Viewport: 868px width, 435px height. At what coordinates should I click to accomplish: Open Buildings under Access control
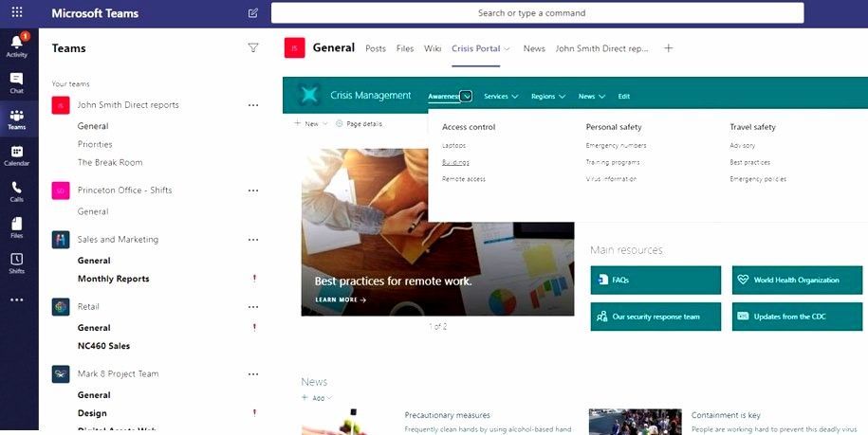[x=455, y=162]
